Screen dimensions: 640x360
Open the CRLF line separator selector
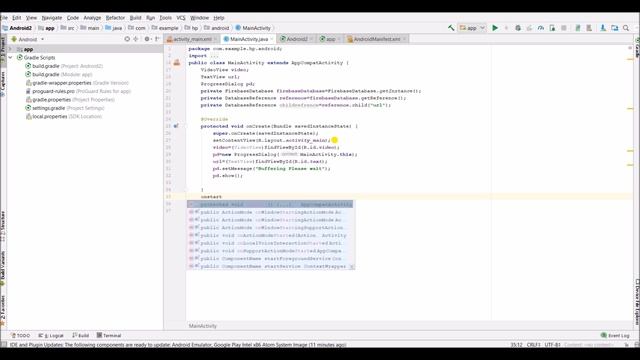[533, 345]
